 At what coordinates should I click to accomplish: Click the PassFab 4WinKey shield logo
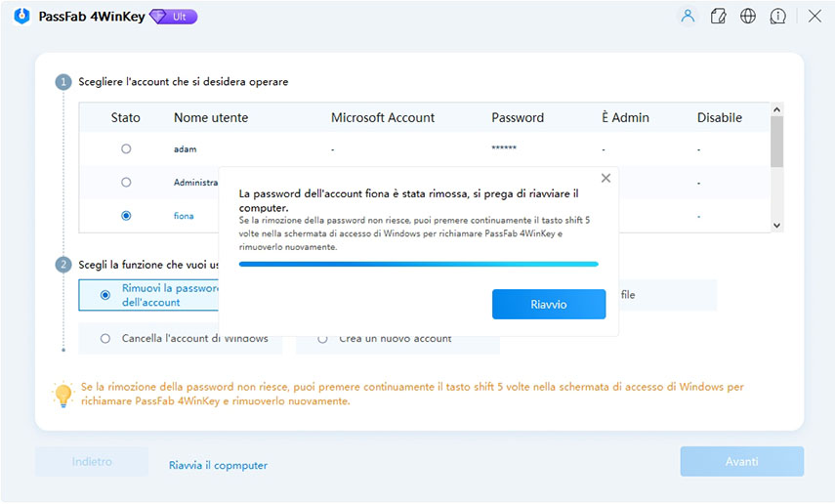tap(22, 17)
